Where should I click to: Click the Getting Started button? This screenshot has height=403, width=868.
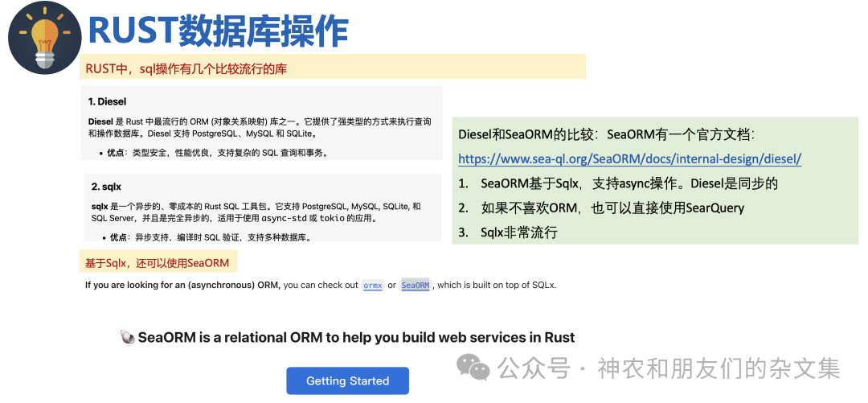(x=347, y=380)
